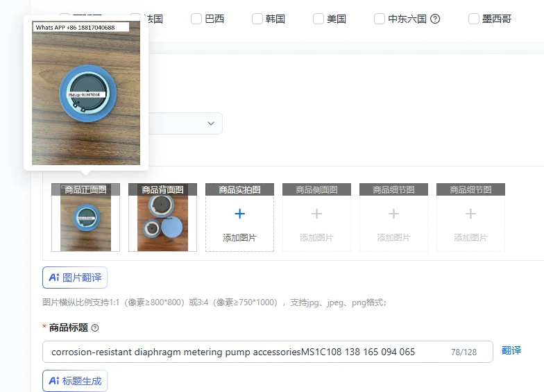Image resolution: width=544 pixels, height=392 pixels.
Task: Click the 翻译 link beside the title
Action: [x=511, y=350]
